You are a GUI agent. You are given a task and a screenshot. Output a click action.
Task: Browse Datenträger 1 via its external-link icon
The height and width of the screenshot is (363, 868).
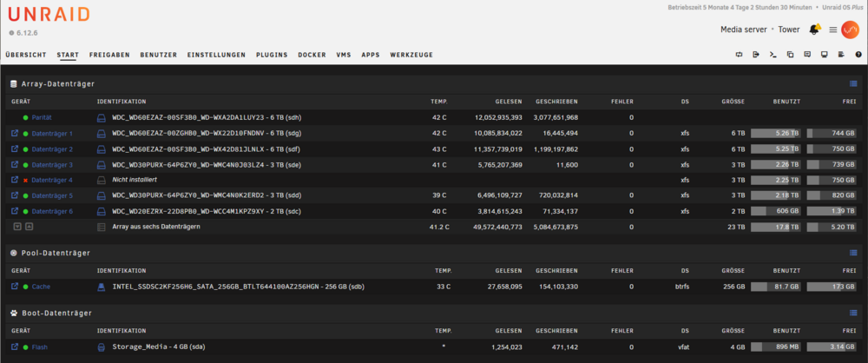click(15, 133)
